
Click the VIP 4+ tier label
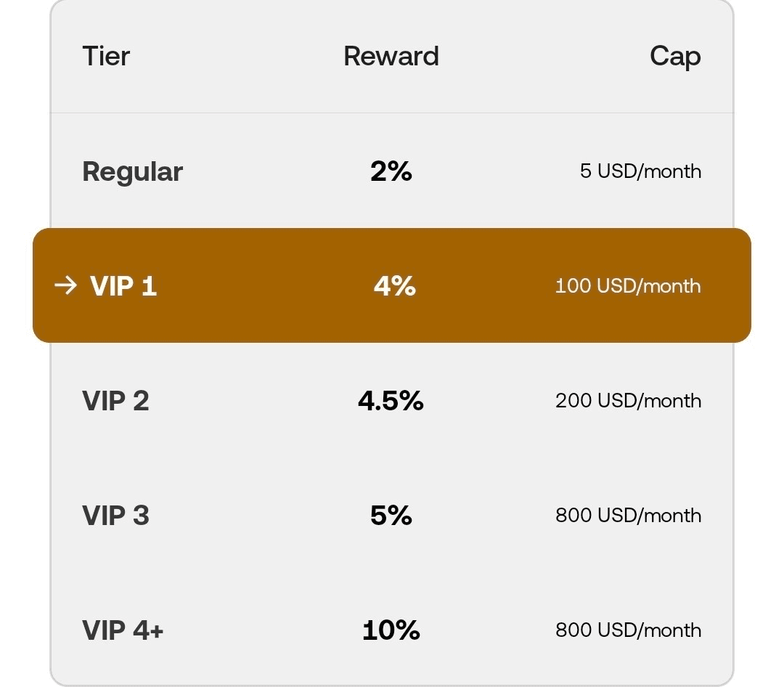pos(123,630)
